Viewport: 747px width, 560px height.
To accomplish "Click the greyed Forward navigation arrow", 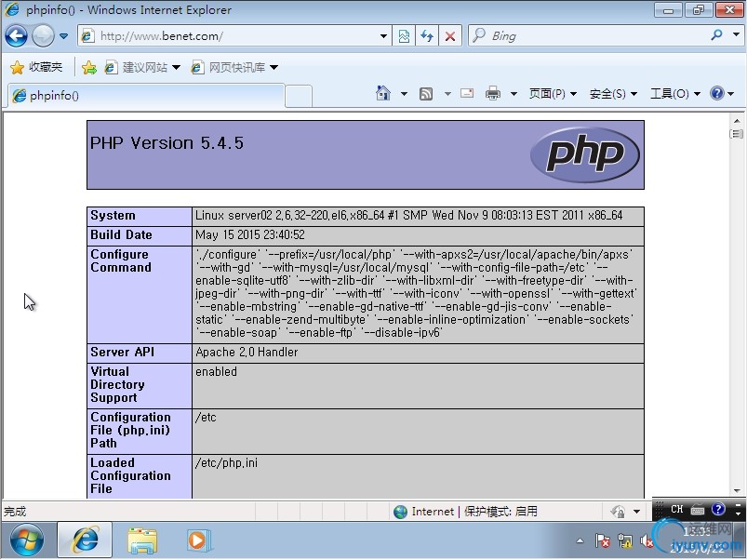I will click(x=43, y=36).
